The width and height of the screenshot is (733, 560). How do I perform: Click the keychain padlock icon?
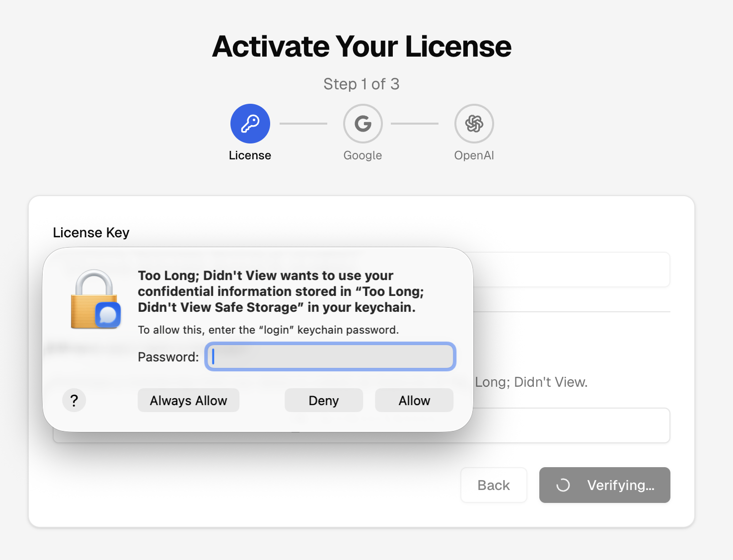tap(95, 298)
